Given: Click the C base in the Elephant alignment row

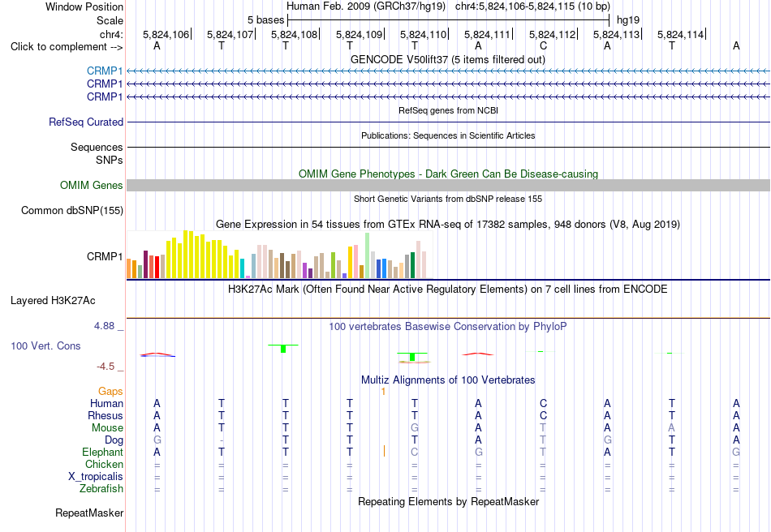Looking at the screenshot, I should (415, 452).
